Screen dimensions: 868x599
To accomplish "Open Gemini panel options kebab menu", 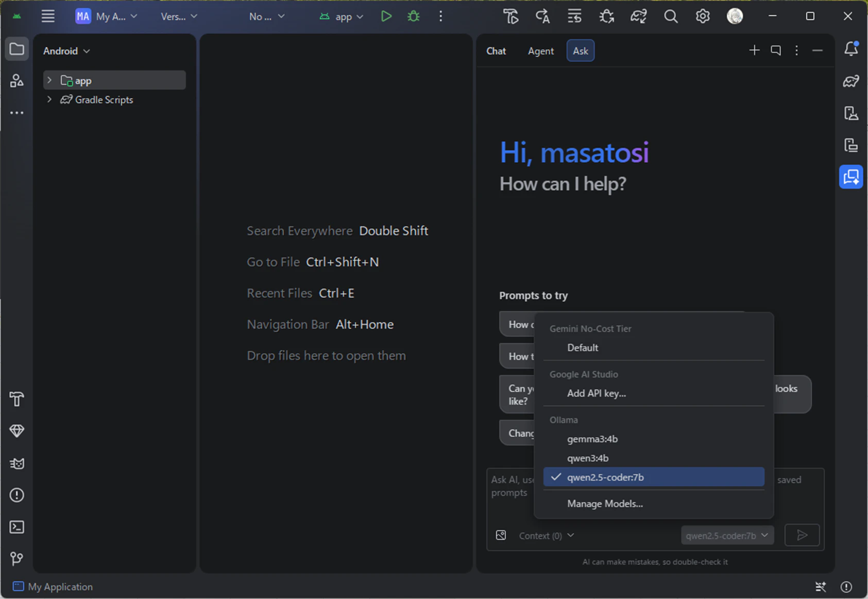I will [x=796, y=50].
